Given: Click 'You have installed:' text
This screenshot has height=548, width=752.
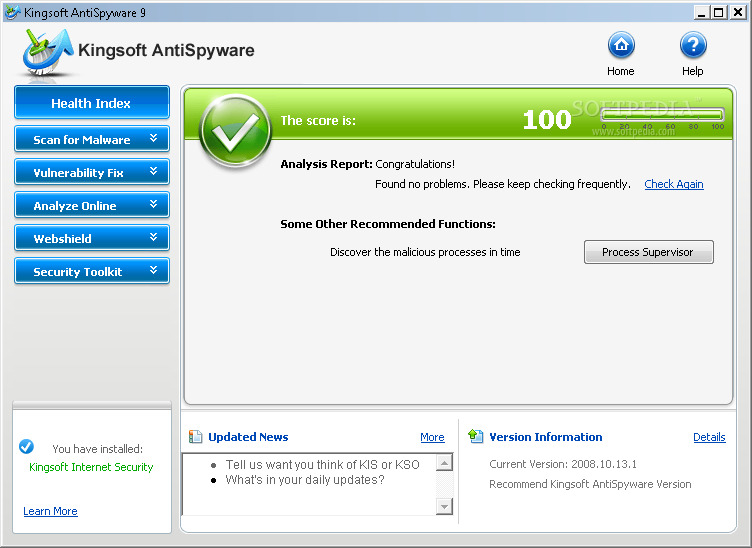Looking at the screenshot, I should (x=97, y=449).
